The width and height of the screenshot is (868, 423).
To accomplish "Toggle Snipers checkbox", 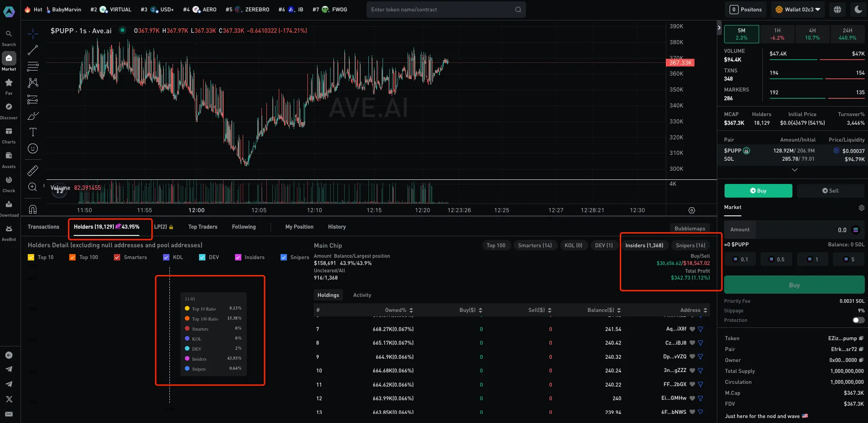I will pyautogui.click(x=284, y=257).
